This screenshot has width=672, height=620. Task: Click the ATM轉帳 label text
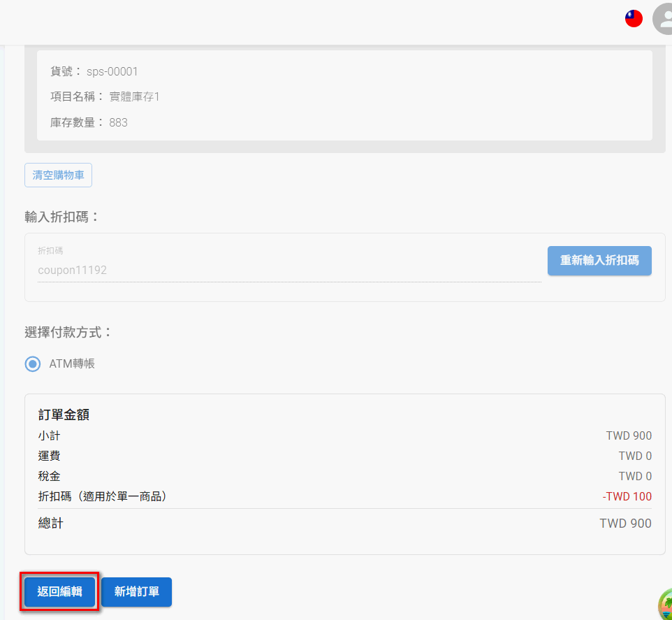click(x=72, y=364)
